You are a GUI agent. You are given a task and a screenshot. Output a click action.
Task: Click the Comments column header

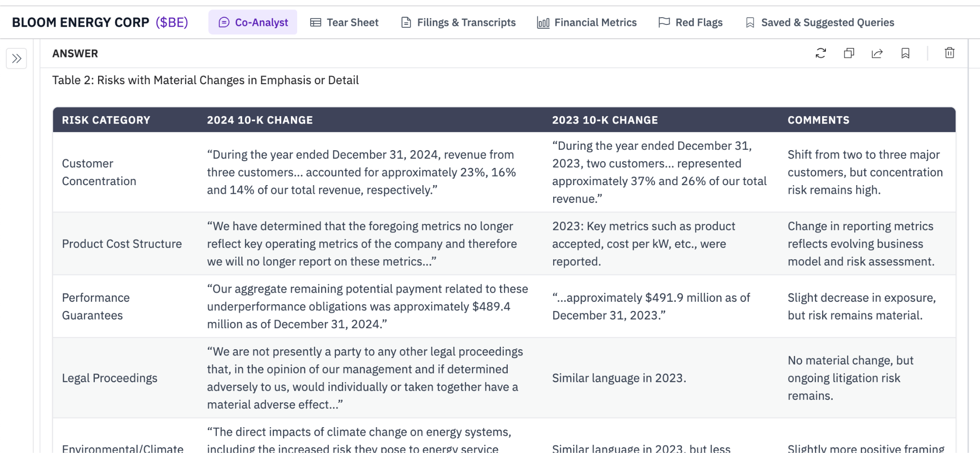(x=818, y=120)
